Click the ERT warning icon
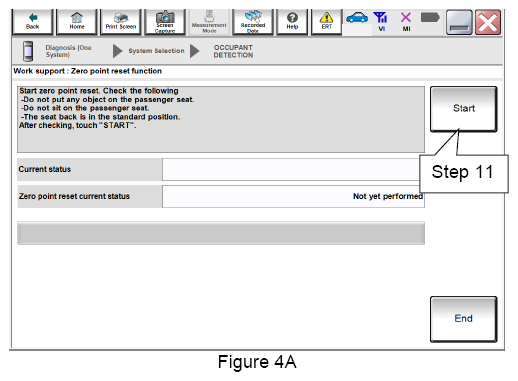Image resolution: width=518 pixels, height=381 pixels. coord(326,22)
